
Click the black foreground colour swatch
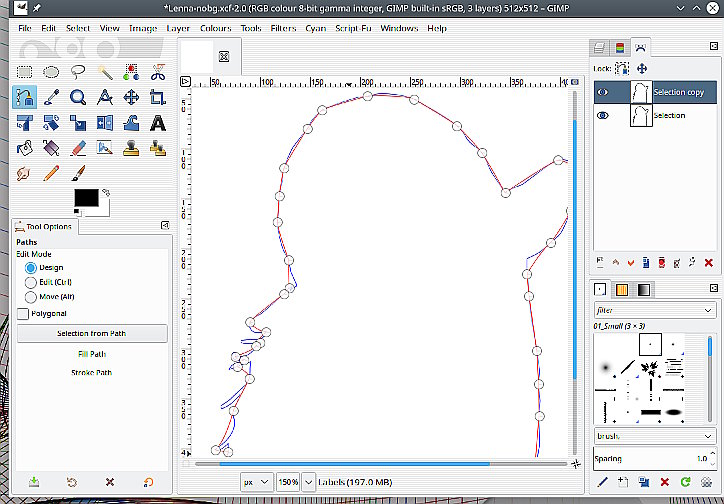click(x=85, y=198)
